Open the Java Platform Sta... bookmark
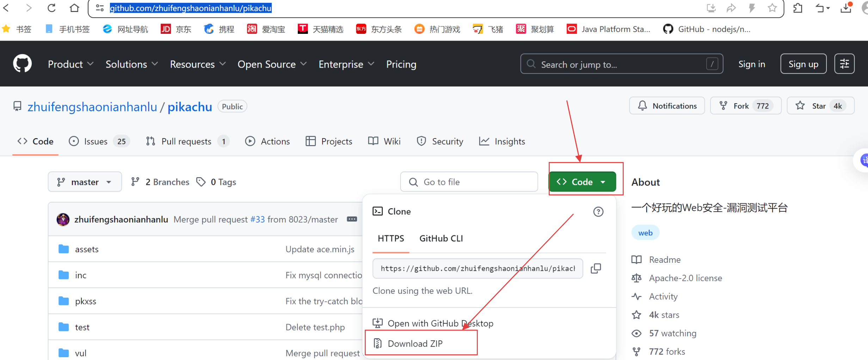 click(x=608, y=29)
